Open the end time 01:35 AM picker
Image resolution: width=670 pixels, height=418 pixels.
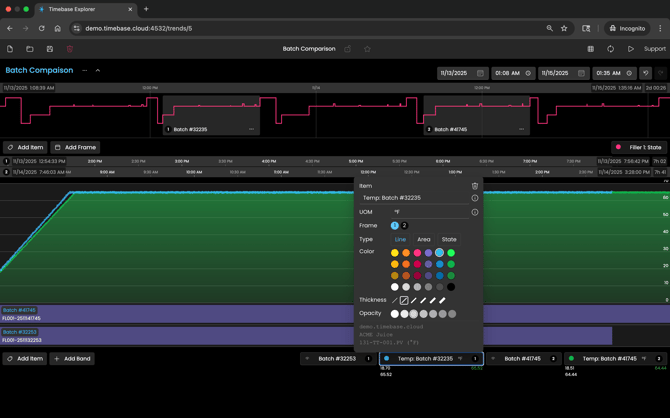coord(614,73)
